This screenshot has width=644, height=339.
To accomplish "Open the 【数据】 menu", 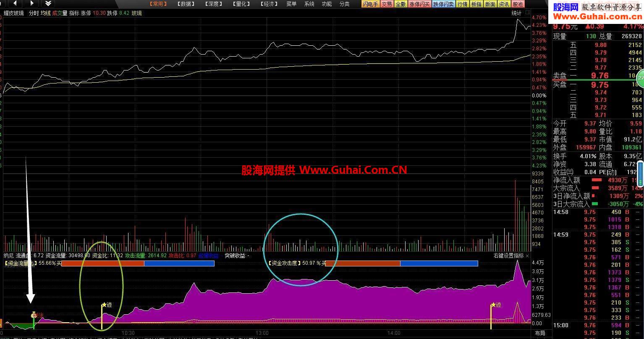I will [186, 4].
